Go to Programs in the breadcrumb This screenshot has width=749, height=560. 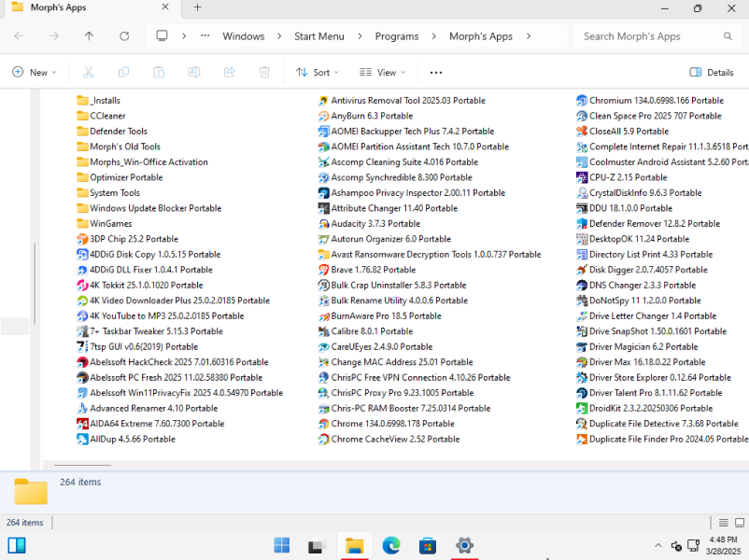click(x=397, y=36)
